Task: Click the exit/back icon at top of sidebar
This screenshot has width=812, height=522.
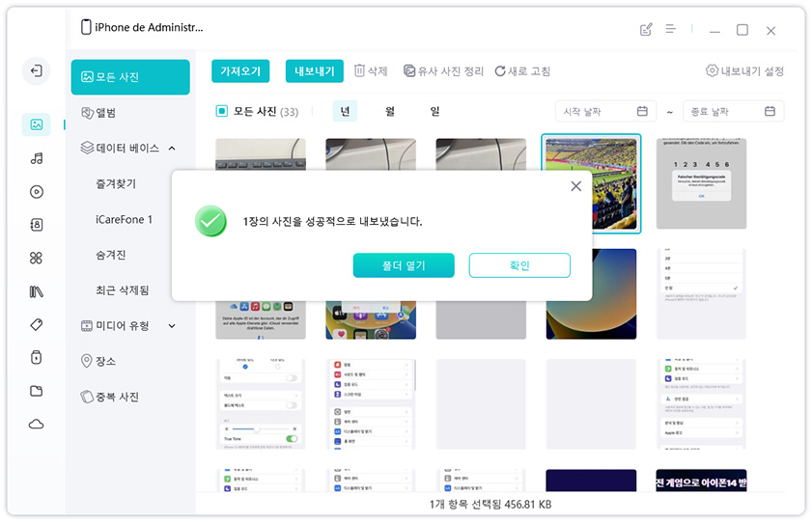Action: coord(37,70)
